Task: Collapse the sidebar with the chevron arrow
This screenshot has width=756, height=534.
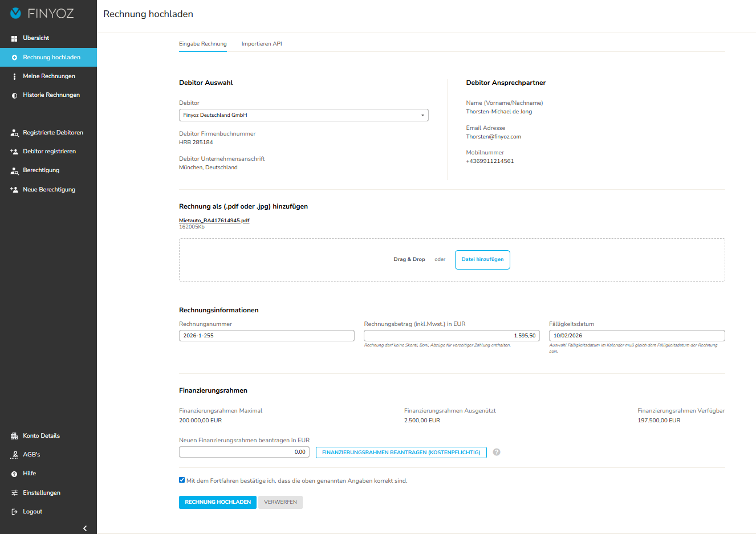Action: click(x=85, y=528)
